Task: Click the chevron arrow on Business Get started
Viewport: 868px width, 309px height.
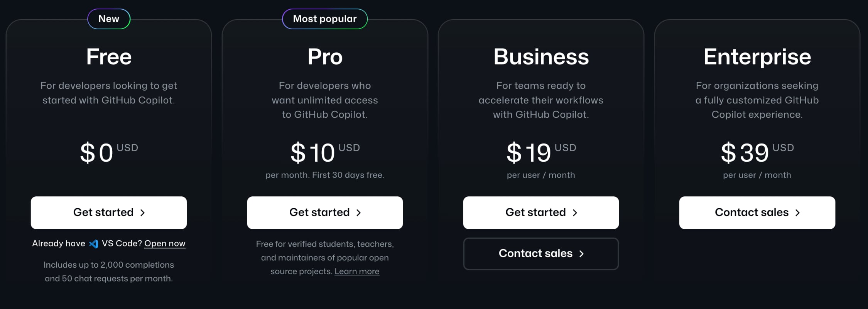Action: tap(575, 213)
